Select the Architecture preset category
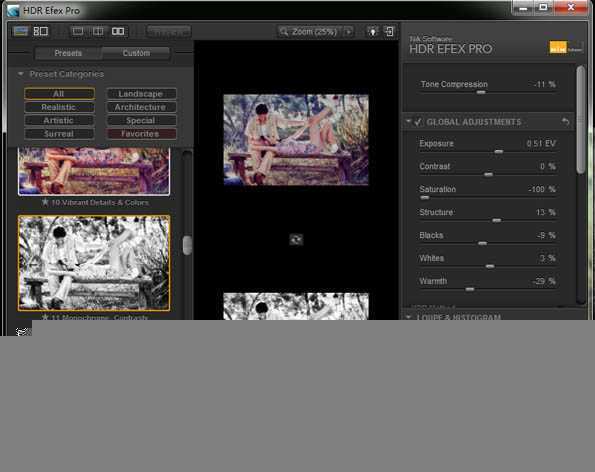The height and width of the screenshot is (472, 595). pos(141,107)
